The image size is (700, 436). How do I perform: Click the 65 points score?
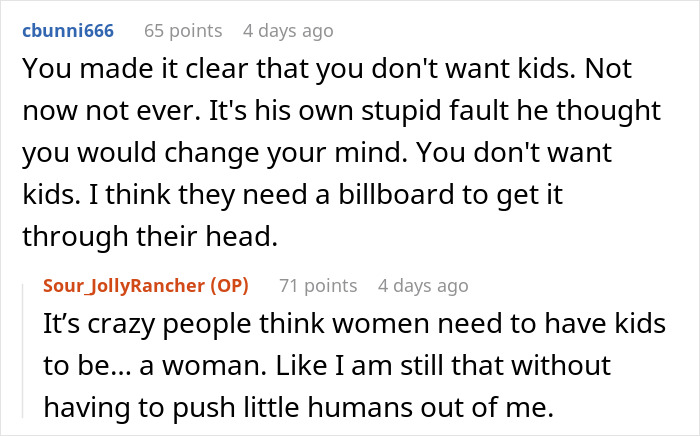(183, 31)
